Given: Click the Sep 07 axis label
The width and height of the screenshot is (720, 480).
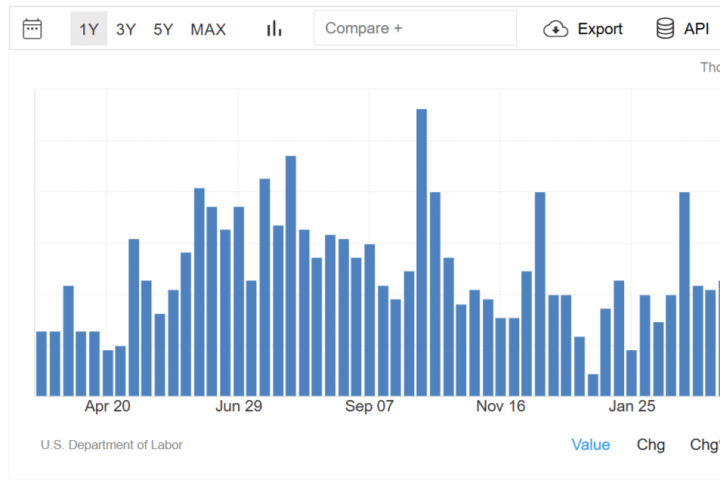Looking at the screenshot, I should pyautogui.click(x=370, y=406).
